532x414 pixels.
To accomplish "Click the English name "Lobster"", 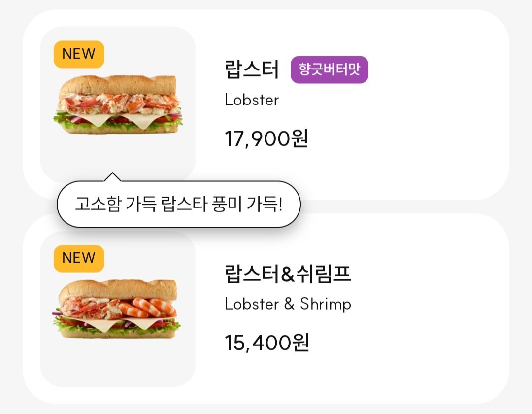I will (x=251, y=100).
